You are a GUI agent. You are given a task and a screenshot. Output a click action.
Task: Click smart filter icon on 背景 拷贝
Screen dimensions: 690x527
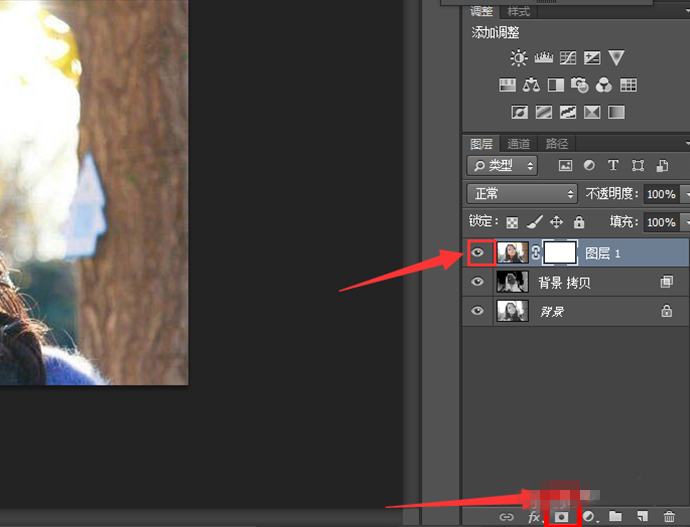[667, 282]
